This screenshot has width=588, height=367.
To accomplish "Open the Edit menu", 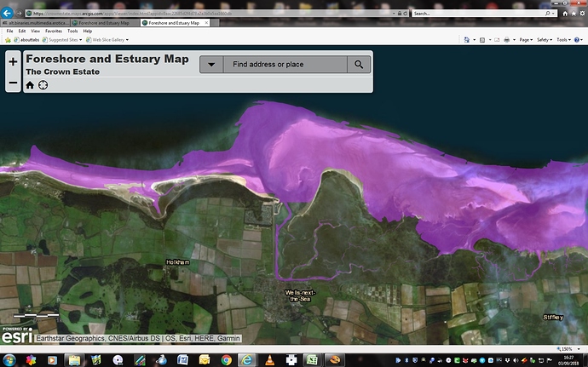I will pyautogui.click(x=22, y=32).
